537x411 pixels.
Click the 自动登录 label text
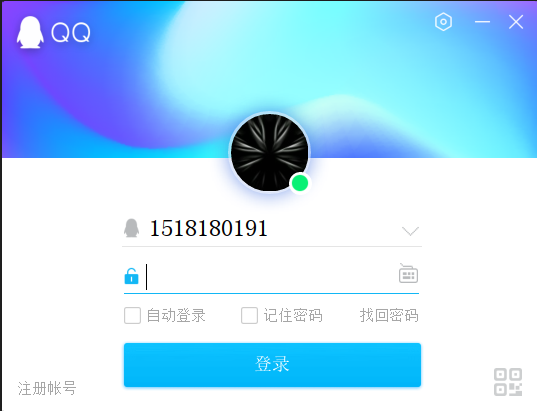pos(176,315)
